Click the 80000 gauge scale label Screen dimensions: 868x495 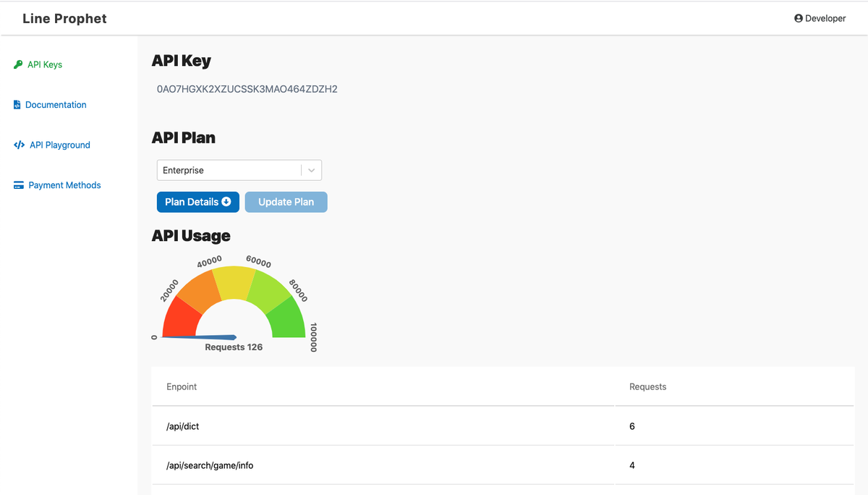298,290
